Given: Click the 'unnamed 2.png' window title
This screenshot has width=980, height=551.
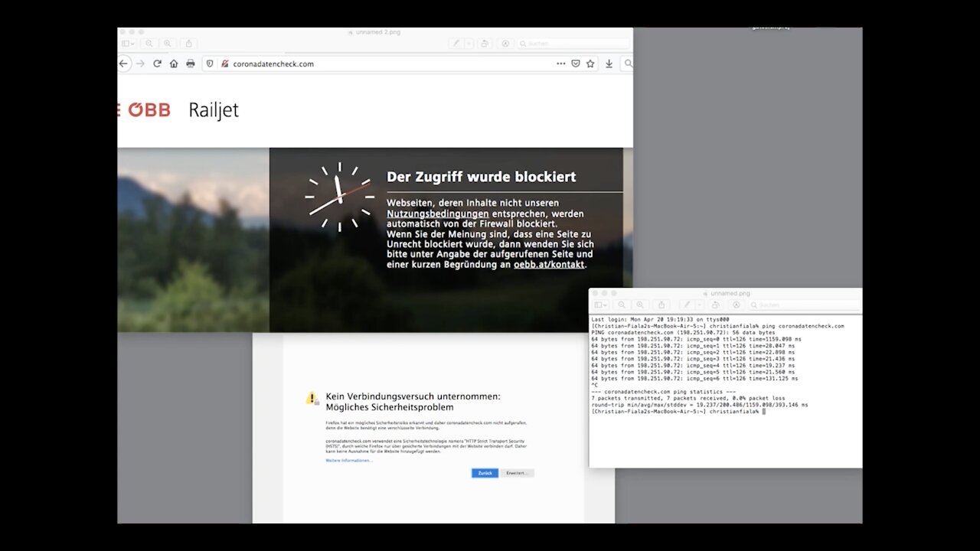Looking at the screenshot, I should coord(378,32).
